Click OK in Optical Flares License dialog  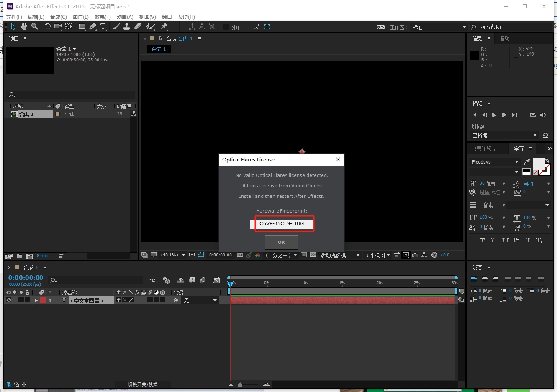tap(281, 242)
